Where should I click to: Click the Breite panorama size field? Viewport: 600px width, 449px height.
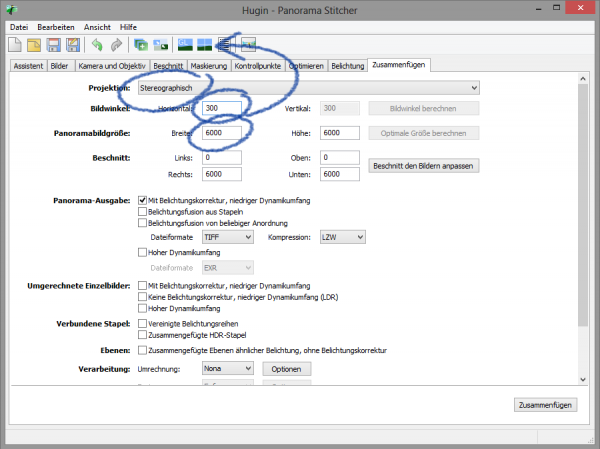[222, 133]
